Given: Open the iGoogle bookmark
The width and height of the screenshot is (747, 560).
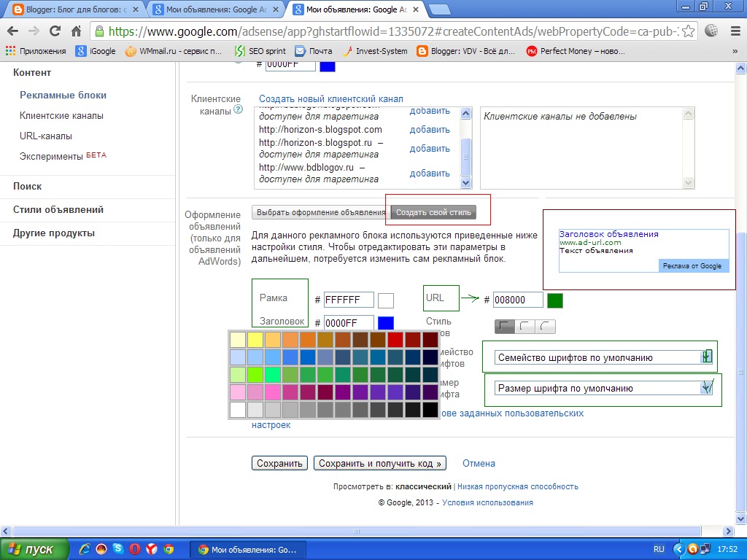Looking at the screenshot, I should pyautogui.click(x=96, y=51).
